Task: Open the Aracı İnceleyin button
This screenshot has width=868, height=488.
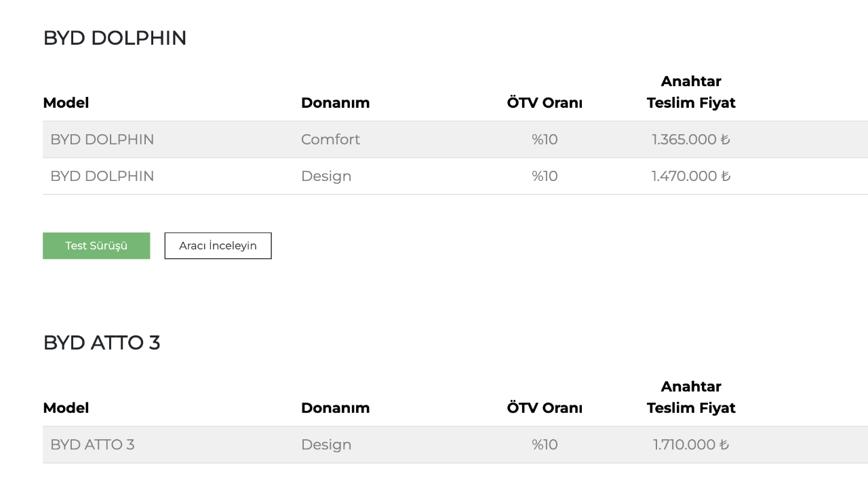Action: click(218, 245)
